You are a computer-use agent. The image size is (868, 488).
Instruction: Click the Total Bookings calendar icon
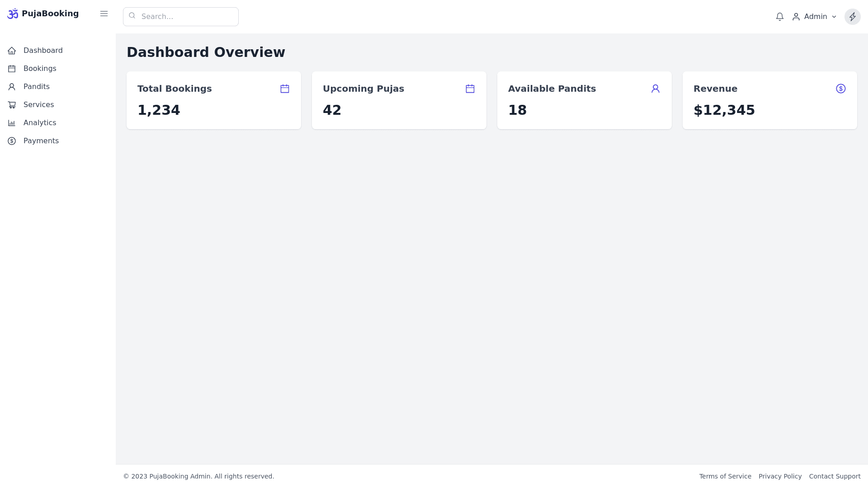[285, 89]
